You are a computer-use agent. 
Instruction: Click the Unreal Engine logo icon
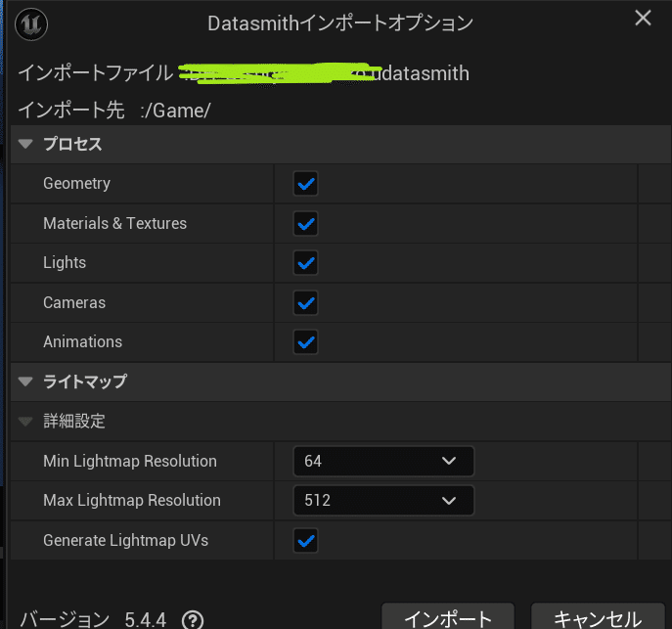point(31,24)
